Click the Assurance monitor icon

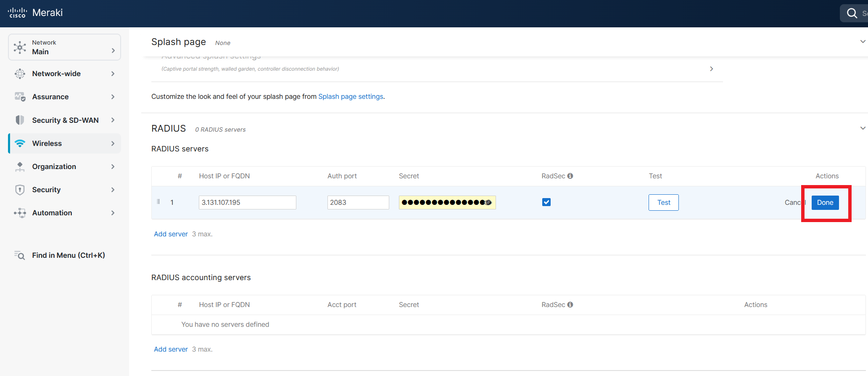(x=20, y=97)
